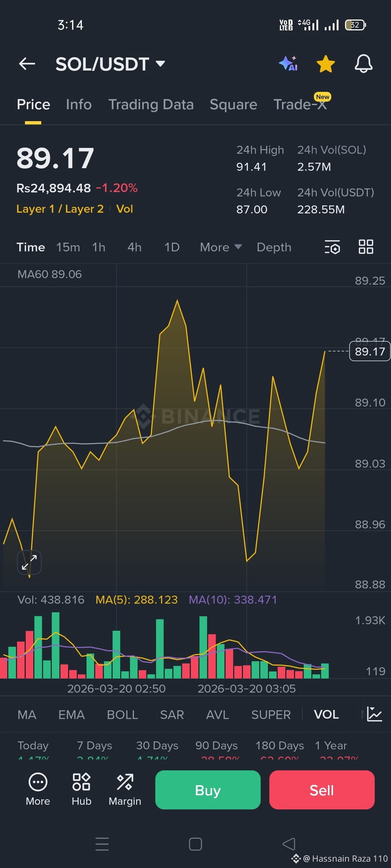
Task: Open chart settings icon
Action: click(x=332, y=247)
